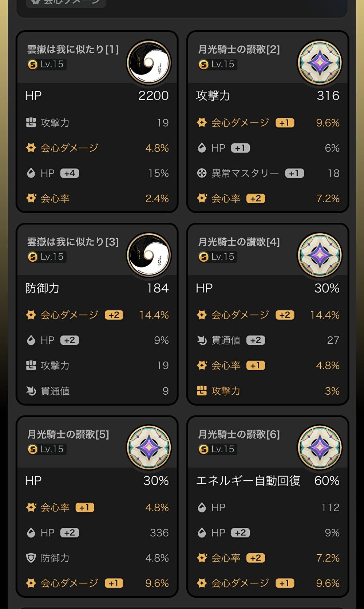The height and width of the screenshot is (609, 364).
Task: Click the 貫通値 icon in disc 4
Action: click(x=202, y=340)
